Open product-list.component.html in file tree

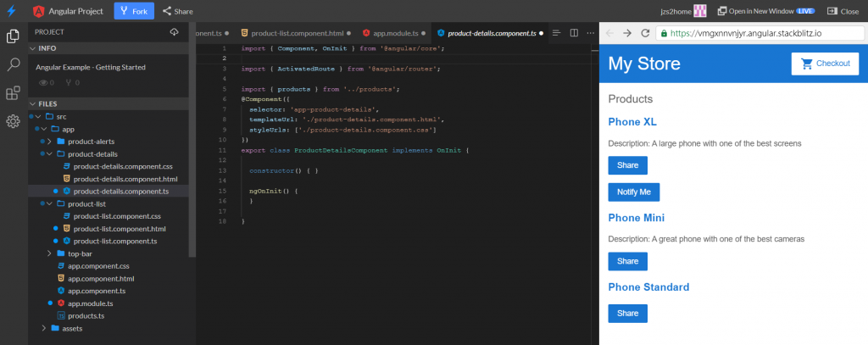pos(120,229)
